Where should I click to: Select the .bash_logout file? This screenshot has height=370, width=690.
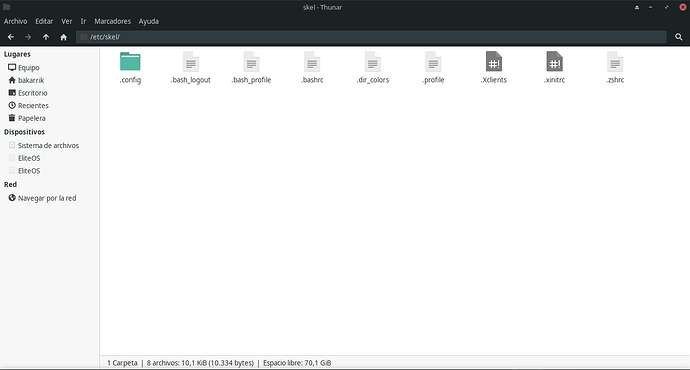pyautogui.click(x=191, y=62)
